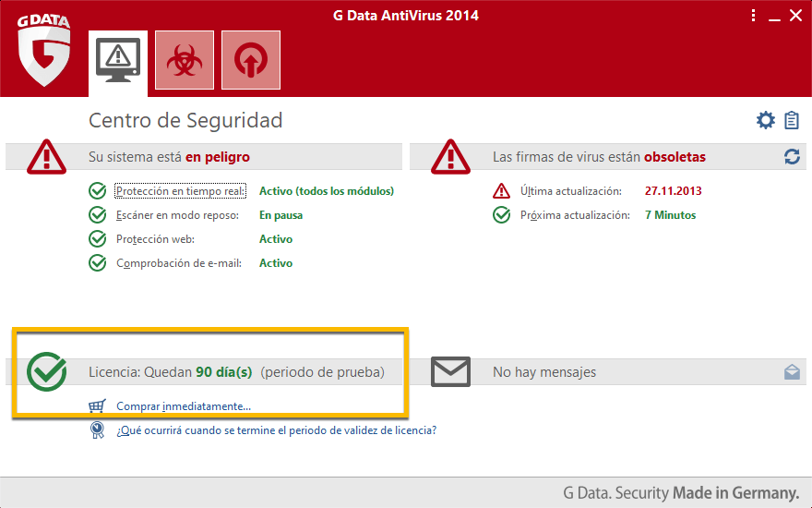Open '¿Qué ocurrirá cuando se termine...' link
This screenshot has width=812, height=508.
point(277,430)
